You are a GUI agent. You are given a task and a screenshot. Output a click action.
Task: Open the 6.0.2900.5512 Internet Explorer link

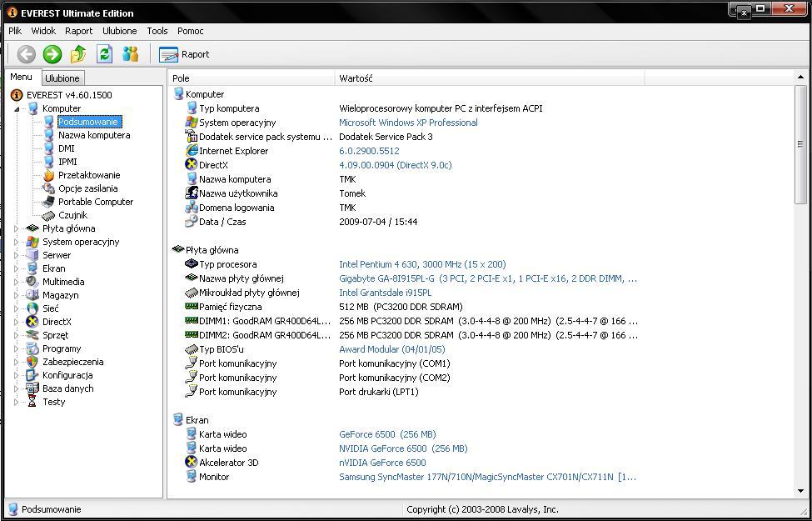tap(369, 151)
